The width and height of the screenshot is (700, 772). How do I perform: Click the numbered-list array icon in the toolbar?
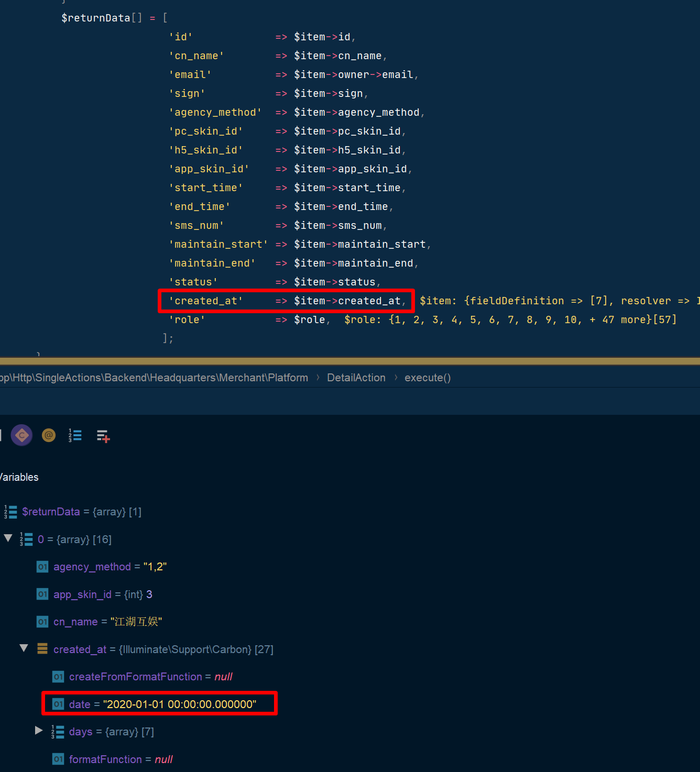coord(75,435)
